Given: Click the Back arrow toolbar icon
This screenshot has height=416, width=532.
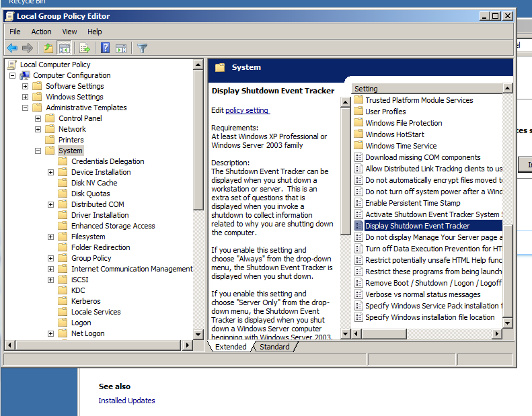Looking at the screenshot, I should click(x=12, y=48).
